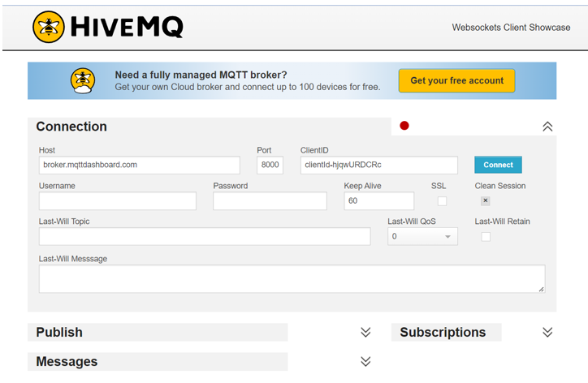588x383 pixels.
Task: Click Get your free account button
Action: click(x=456, y=80)
